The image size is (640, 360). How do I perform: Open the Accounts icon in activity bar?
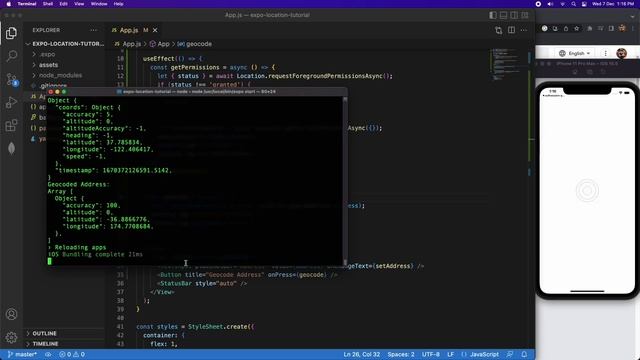pyautogui.click(x=11, y=314)
